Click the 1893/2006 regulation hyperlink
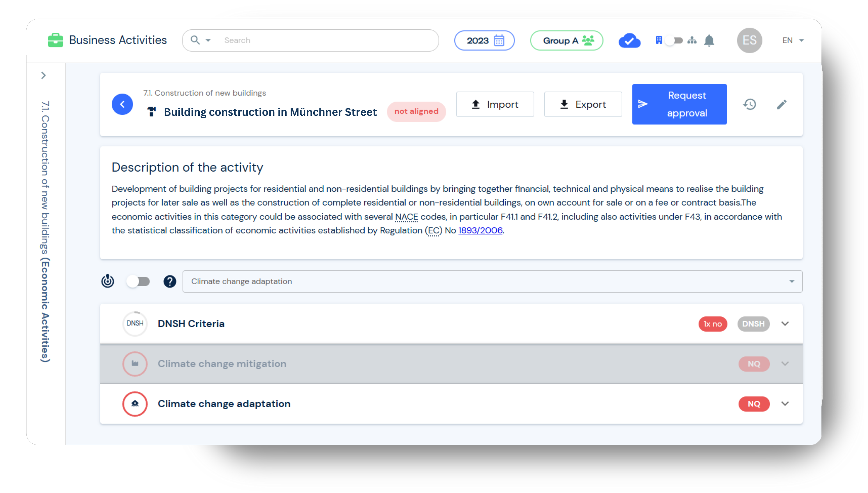The width and height of the screenshot is (868, 493). (480, 231)
